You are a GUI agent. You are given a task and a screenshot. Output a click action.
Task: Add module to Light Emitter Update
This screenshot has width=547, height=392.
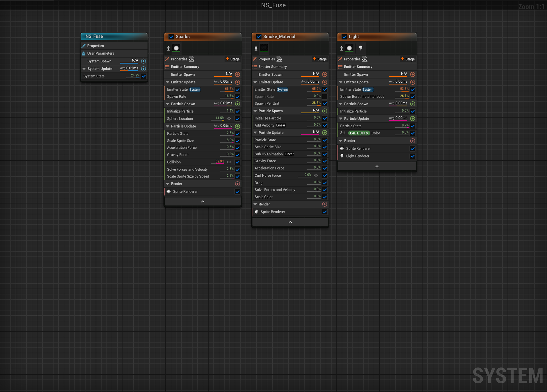pyautogui.click(x=413, y=82)
